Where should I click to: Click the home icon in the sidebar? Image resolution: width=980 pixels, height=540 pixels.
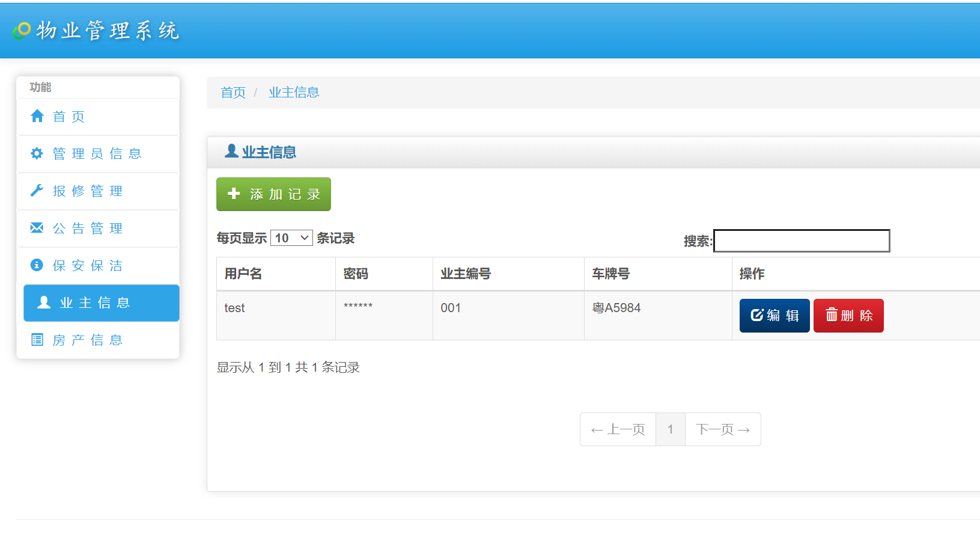coord(37,116)
